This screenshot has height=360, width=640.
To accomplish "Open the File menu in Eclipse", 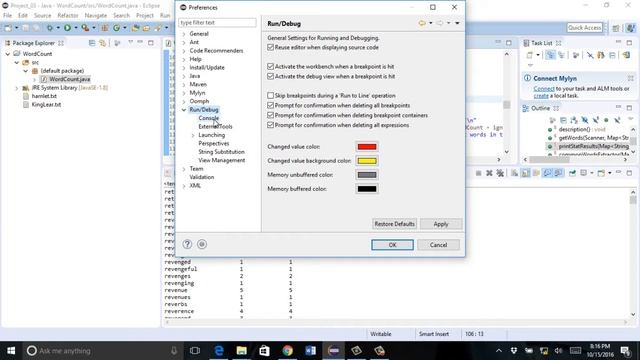I will click(x=7, y=16).
